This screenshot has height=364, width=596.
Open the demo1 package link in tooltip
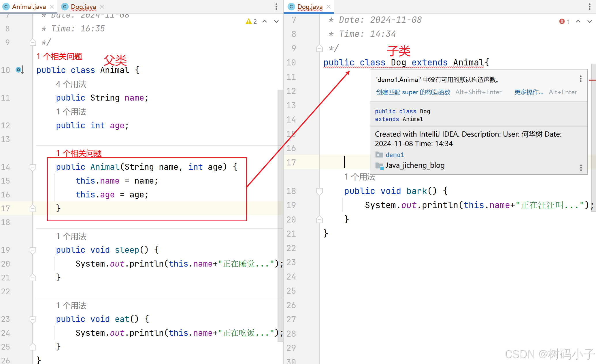(395, 155)
